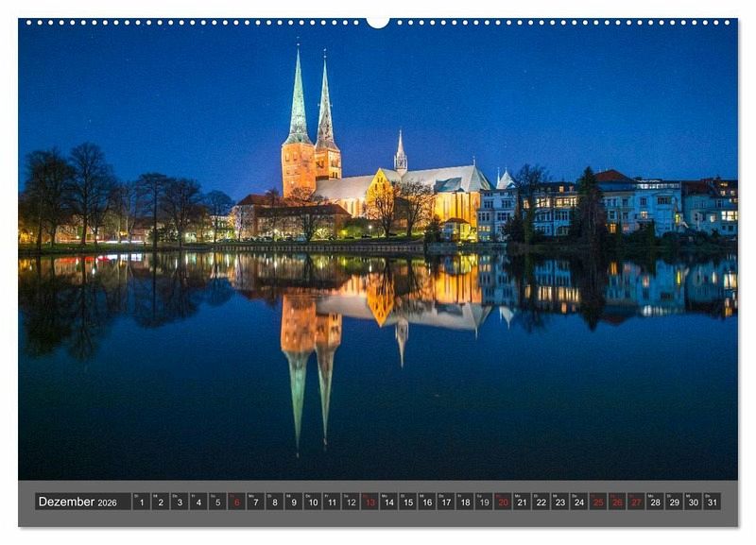The width and height of the screenshot is (756, 545).
Task: Select the red day 26 cell
Action: tap(616, 502)
